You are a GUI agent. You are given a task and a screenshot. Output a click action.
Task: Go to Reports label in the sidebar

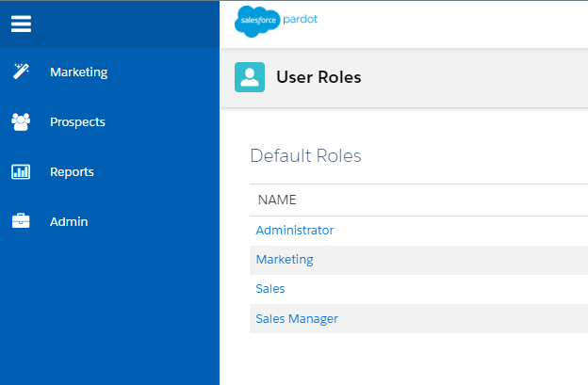72,171
